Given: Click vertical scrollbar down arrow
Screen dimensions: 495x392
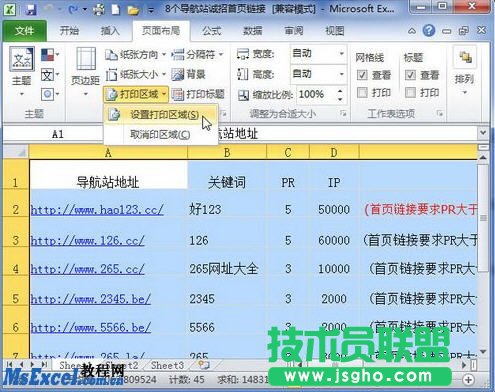Looking at the screenshot, I should [x=483, y=351].
